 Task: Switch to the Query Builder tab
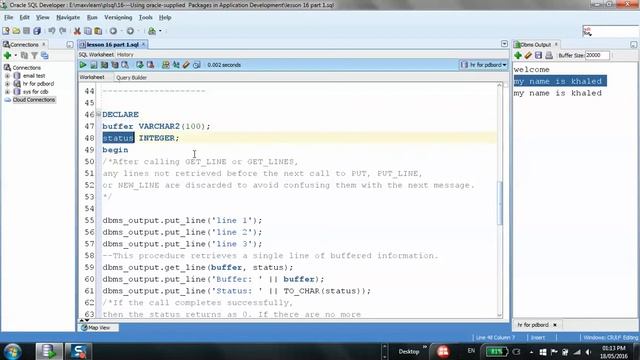point(131,78)
